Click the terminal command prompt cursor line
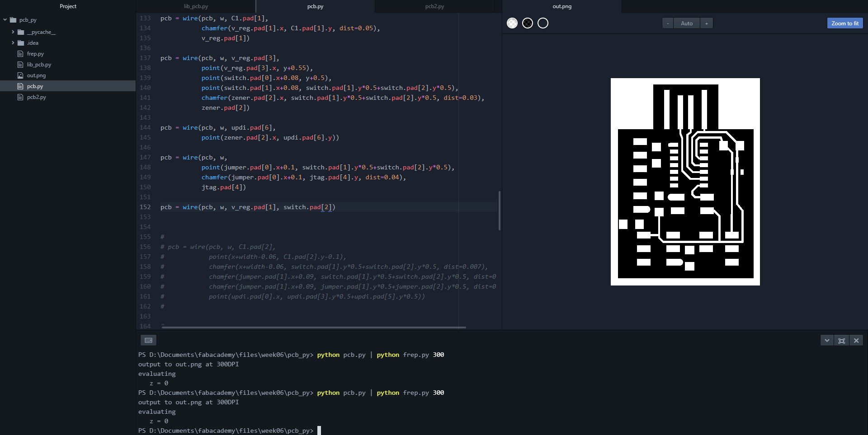Viewport: 868px width, 435px height. coord(230,430)
